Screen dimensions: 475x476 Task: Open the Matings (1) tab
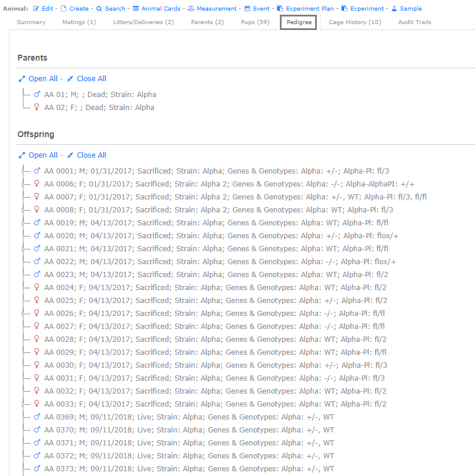pyautogui.click(x=79, y=22)
